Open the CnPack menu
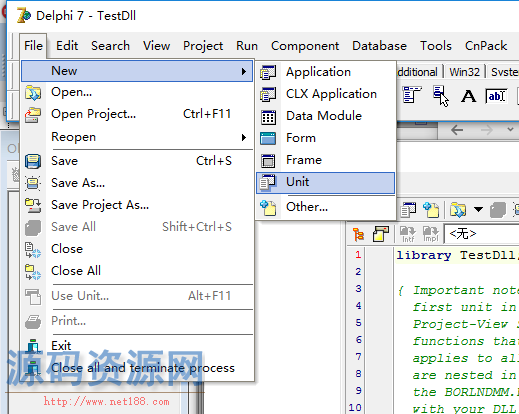519x414 pixels. tap(486, 46)
